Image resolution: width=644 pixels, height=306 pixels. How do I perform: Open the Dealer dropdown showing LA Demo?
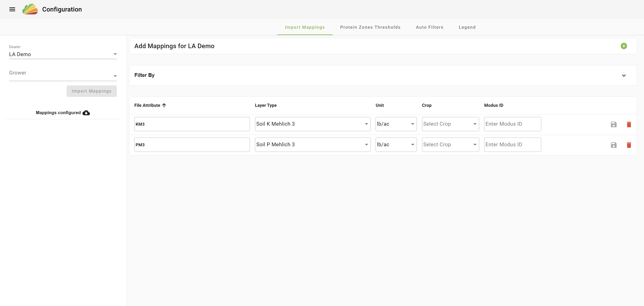(x=63, y=54)
